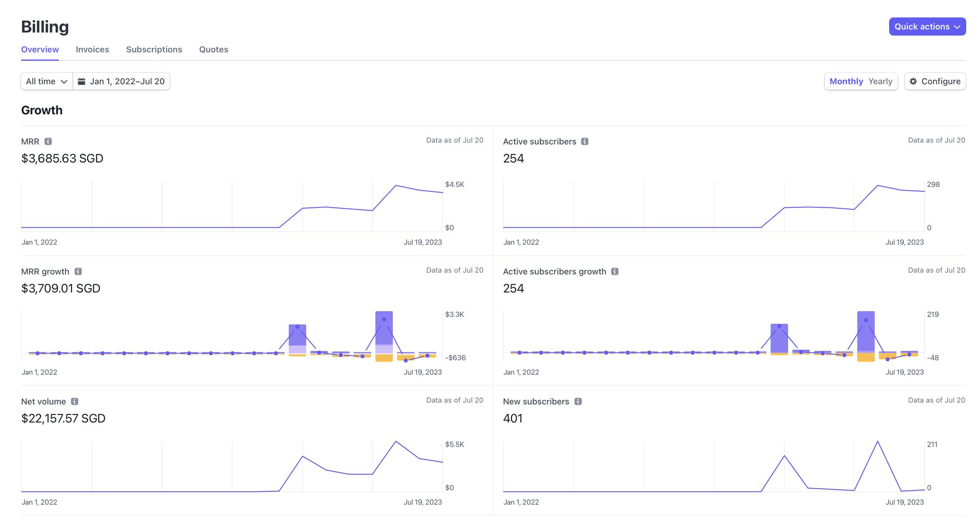
Task: Open the Configure settings
Action: [934, 81]
